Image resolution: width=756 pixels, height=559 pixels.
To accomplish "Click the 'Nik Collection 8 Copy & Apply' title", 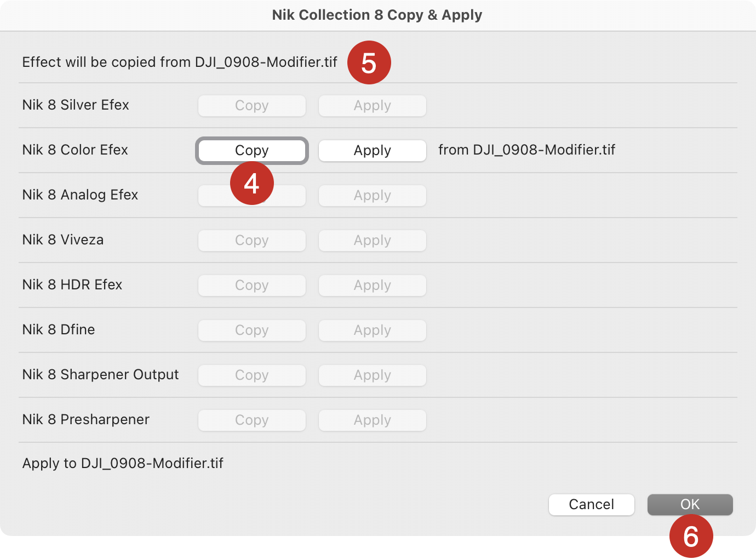I will (377, 15).
